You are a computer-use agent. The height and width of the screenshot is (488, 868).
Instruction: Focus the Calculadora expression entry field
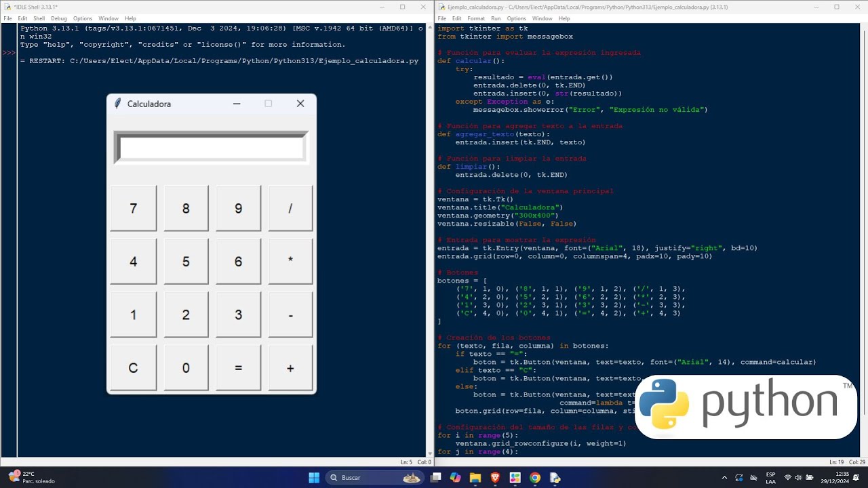[x=212, y=148]
